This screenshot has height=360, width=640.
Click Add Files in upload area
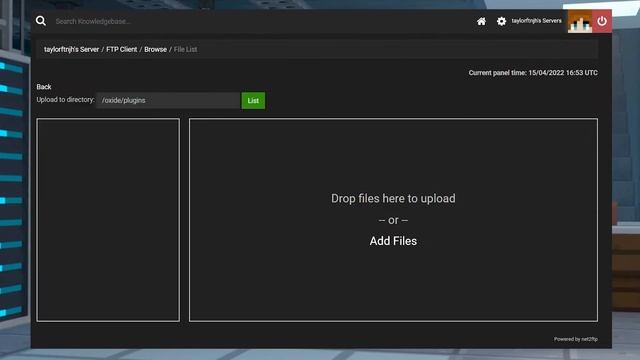[393, 241]
